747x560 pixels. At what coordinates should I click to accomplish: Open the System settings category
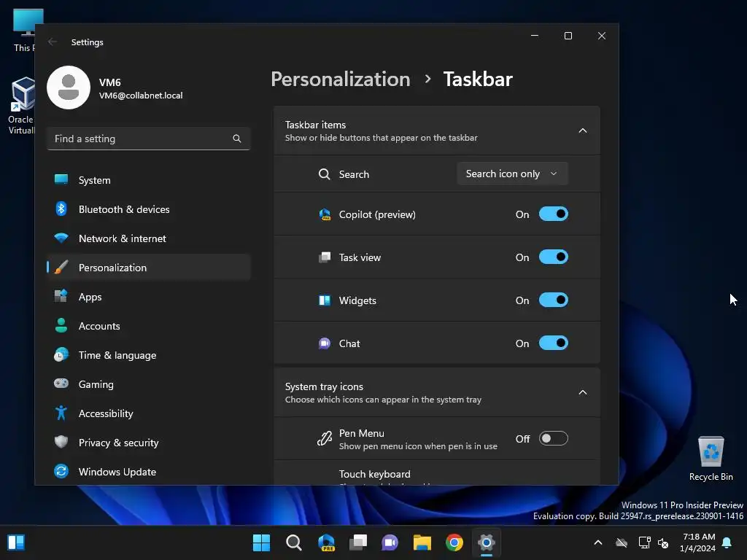[x=149, y=180]
